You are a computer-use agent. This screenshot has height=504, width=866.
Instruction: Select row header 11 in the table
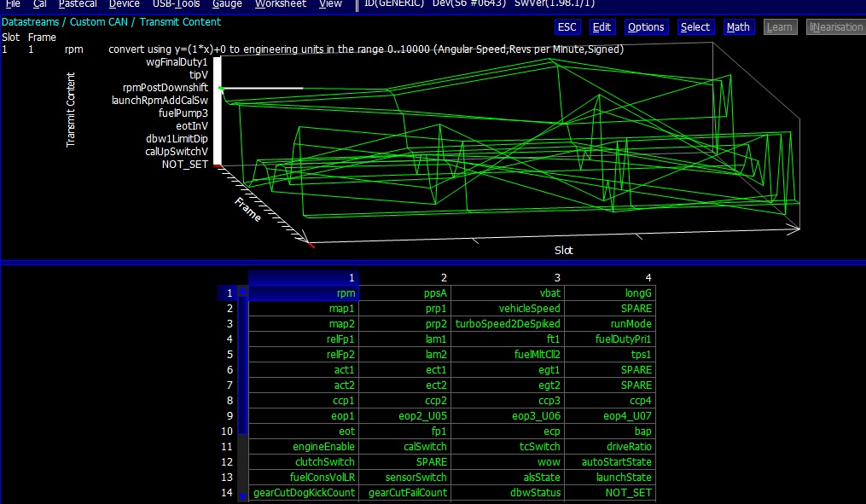pos(227,447)
